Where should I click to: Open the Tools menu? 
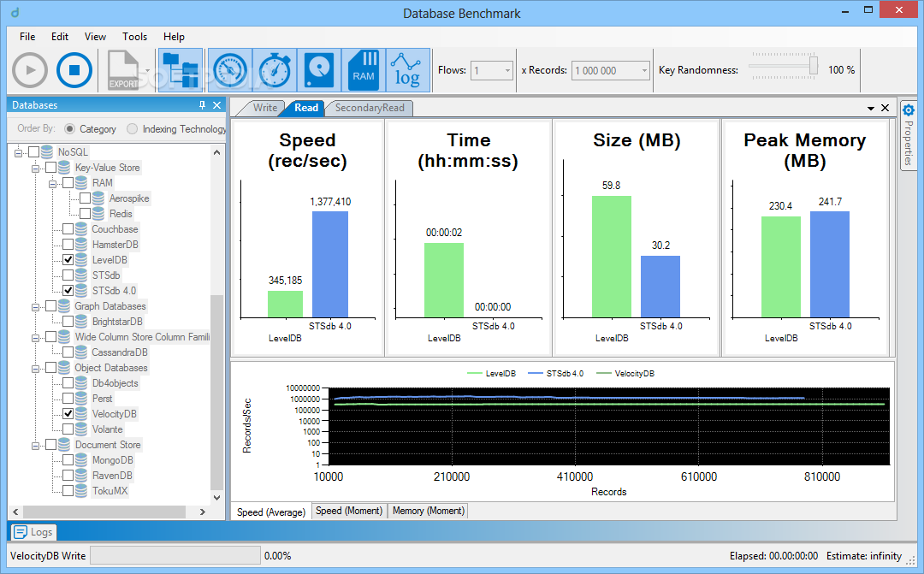coord(134,37)
